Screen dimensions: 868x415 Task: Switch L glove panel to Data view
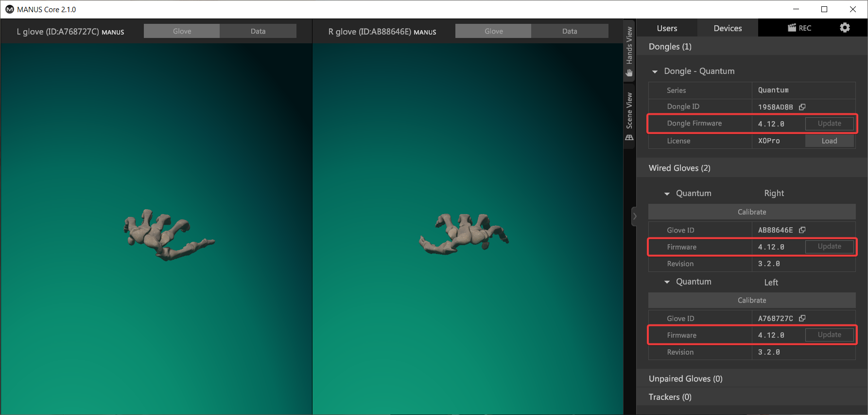[258, 31]
